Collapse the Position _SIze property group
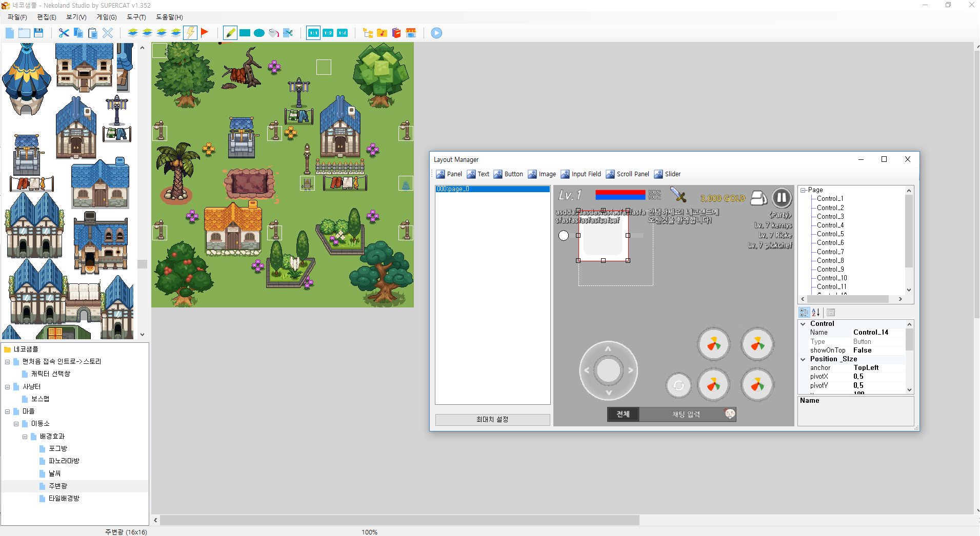This screenshot has width=980, height=536. 804,359
